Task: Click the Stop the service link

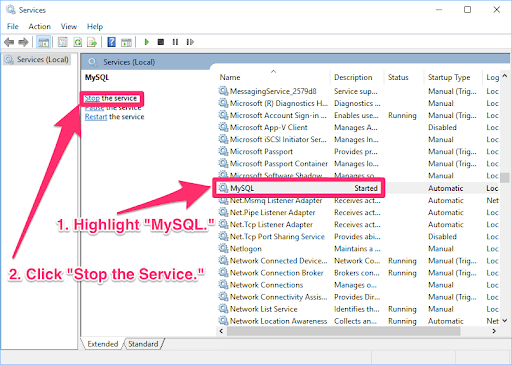Action: (x=111, y=98)
